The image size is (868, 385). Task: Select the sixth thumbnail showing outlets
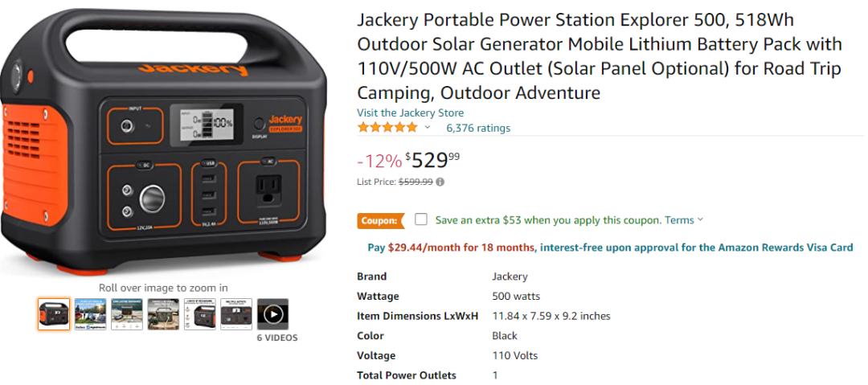(236, 314)
